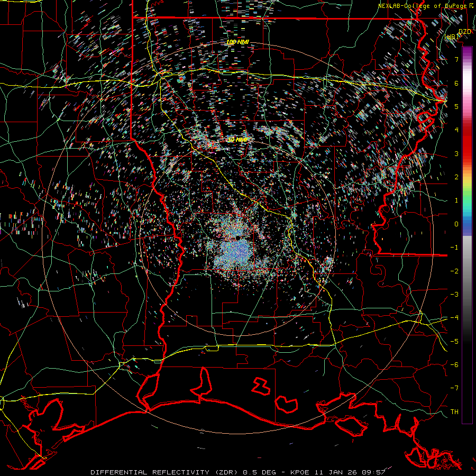Click the "1" value on color scale
The width and height of the screenshot is (476, 476).
click(456, 200)
